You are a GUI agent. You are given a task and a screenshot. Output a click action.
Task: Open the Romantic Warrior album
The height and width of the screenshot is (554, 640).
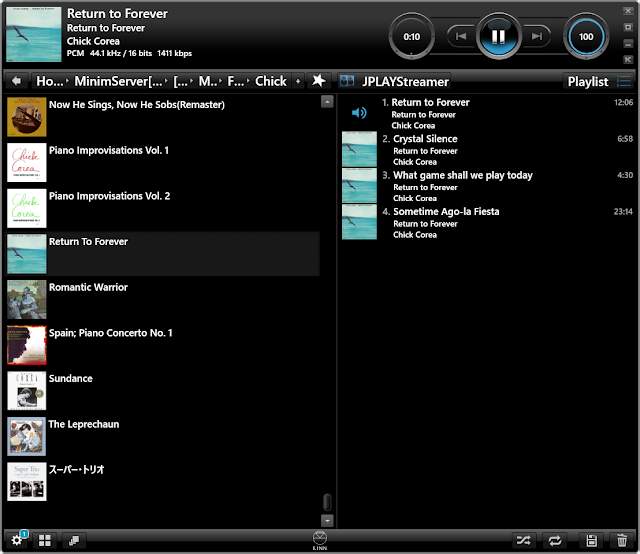[x=162, y=299]
